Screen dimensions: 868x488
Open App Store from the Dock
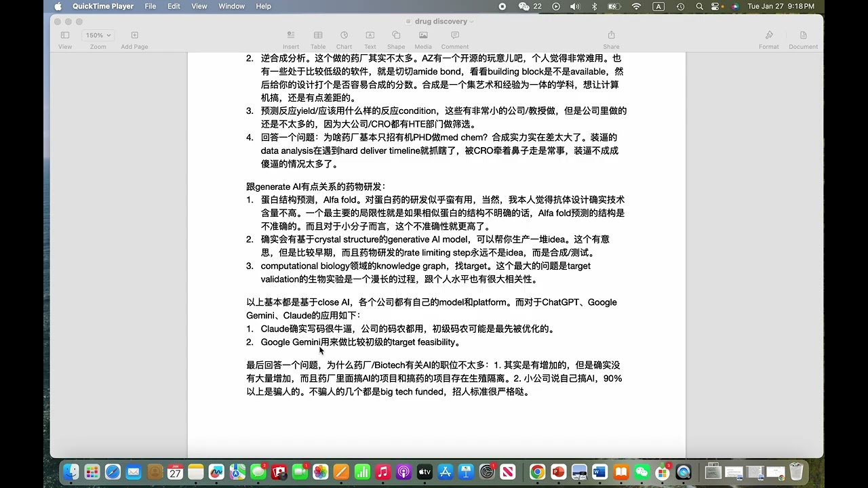coord(446,472)
